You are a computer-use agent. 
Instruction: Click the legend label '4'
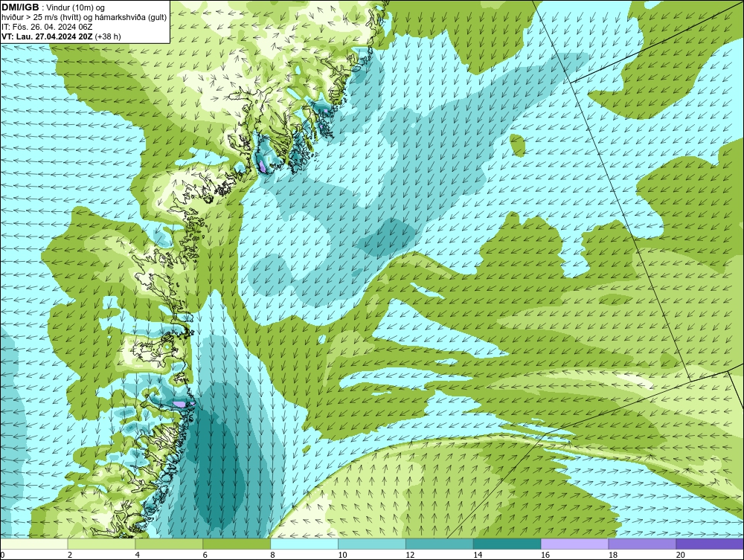[138, 555]
